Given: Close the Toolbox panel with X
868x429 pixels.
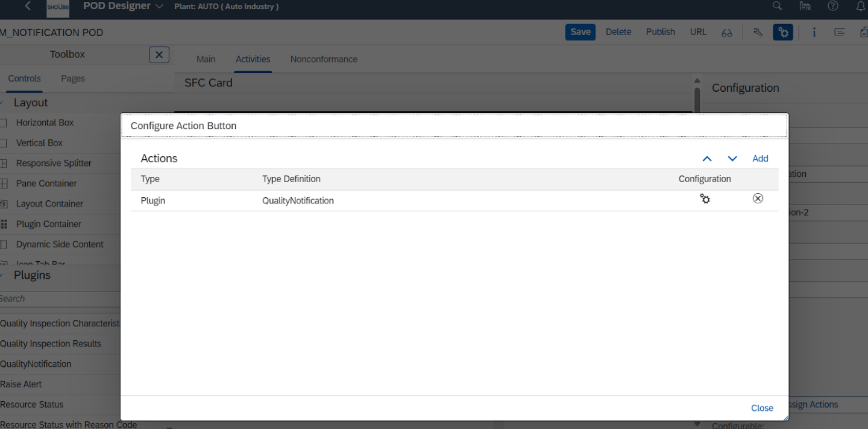Looking at the screenshot, I should 159,54.
